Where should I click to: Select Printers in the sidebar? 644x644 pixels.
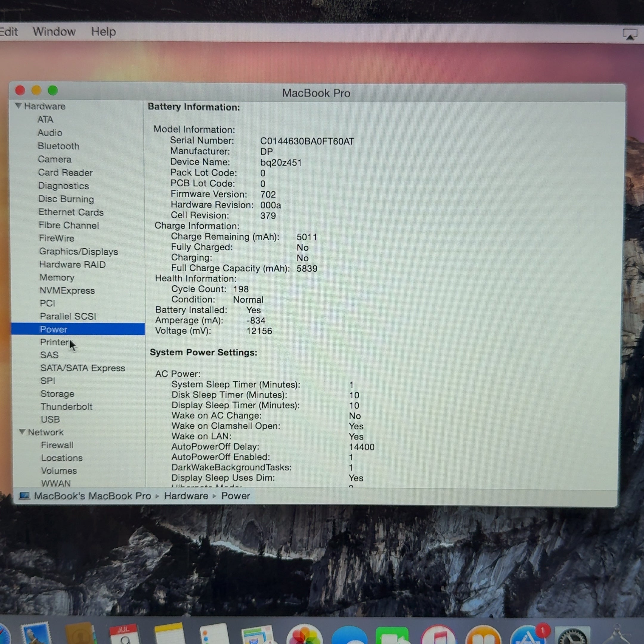55,342
